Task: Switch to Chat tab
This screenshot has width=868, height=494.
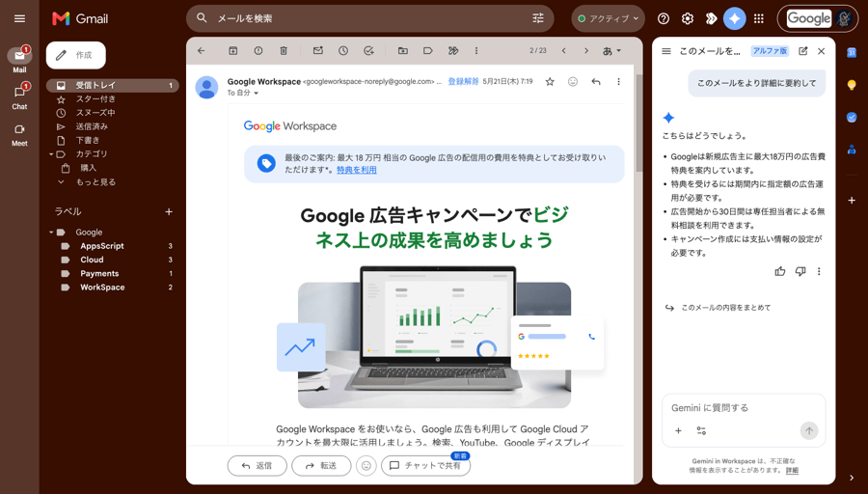Action: (19, 96)
